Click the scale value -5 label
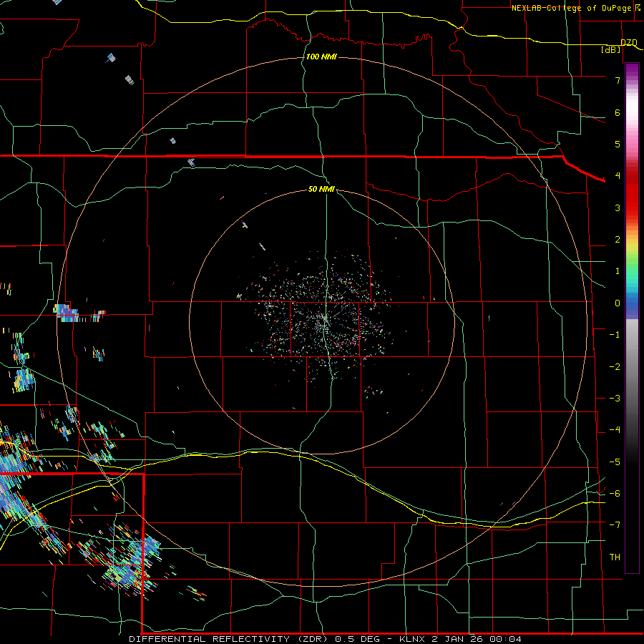This screenshot has width=644, height=644. pyautogui.click(x=615, y=462)
